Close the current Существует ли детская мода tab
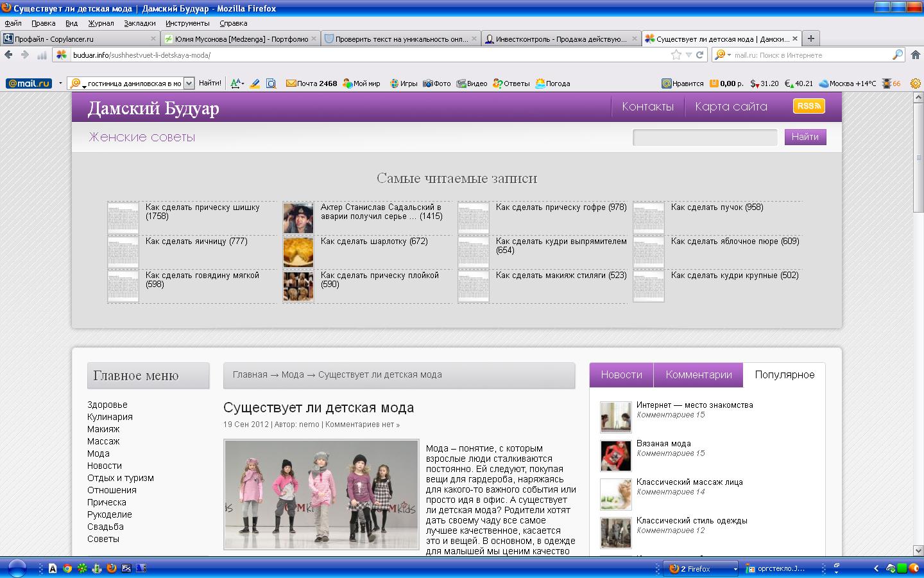 795,39
